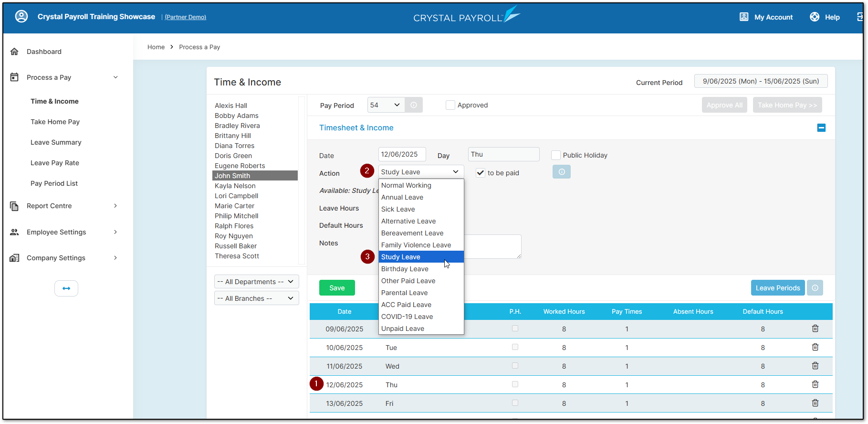Select employee Alexis Hall
Screen dimensions: 868x424
(231, 106)
